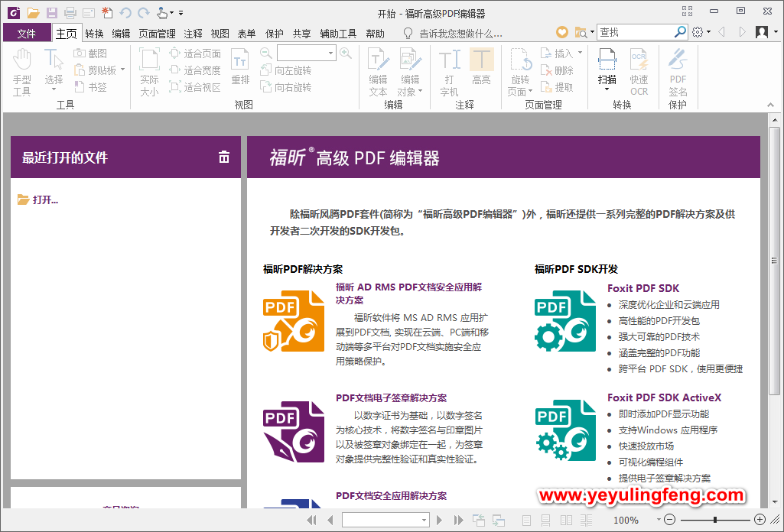This screenshot has width=784, height=532.
Task: Click Extract pages (提取)
Action: click(558, 87)
